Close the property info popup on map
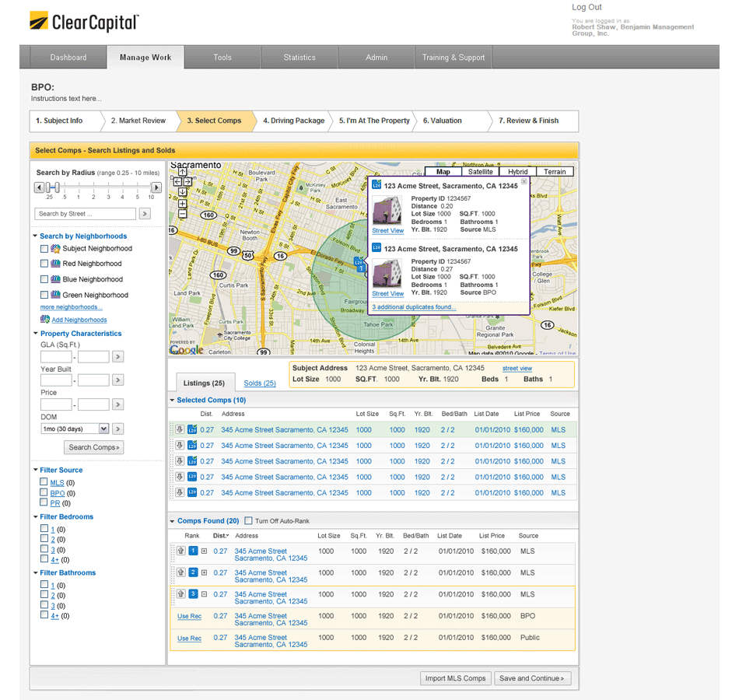This screenshot has height=700, width=739. (x=524, y=181)
